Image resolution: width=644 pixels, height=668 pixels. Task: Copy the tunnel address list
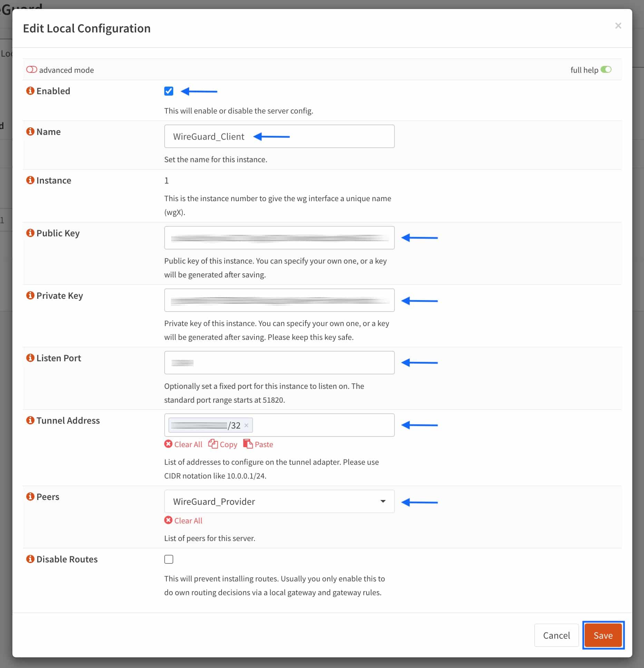pyautogui.click(x=223, y=444)
